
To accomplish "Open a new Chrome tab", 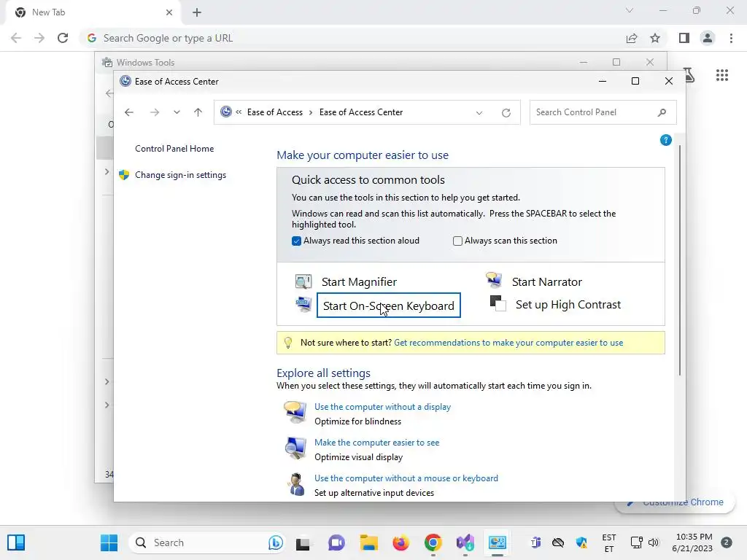I will coord(197,12).
